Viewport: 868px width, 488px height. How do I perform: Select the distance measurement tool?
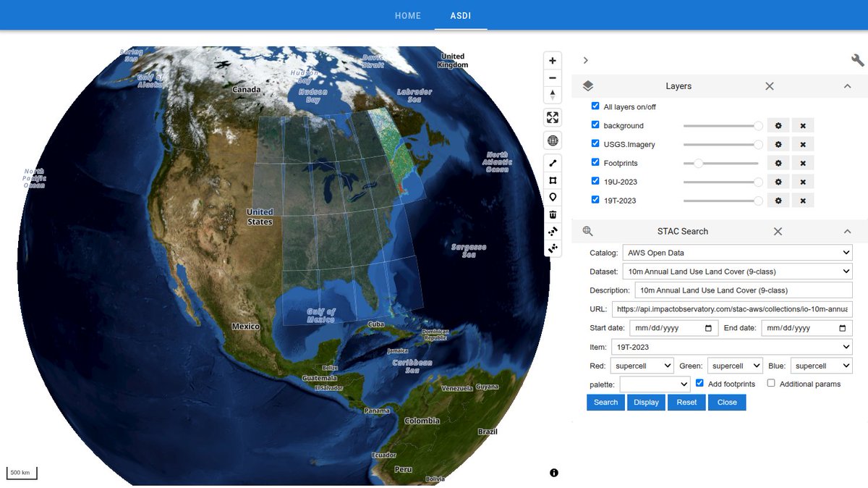[553, 162]
